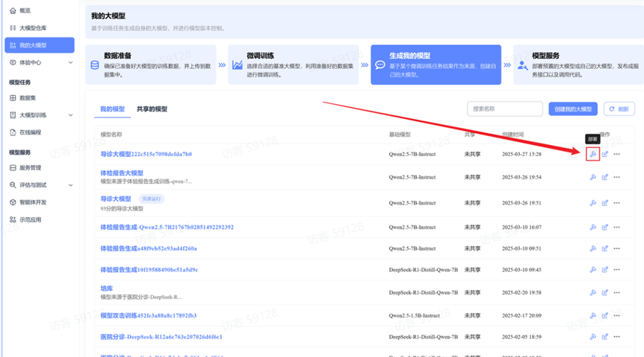
Task: Select the 数据准备 workflow step card
Action: point(150,65)
